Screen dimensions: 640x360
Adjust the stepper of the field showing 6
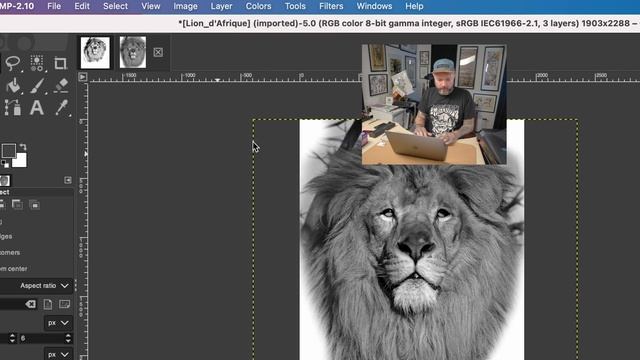tap(68, 338)
